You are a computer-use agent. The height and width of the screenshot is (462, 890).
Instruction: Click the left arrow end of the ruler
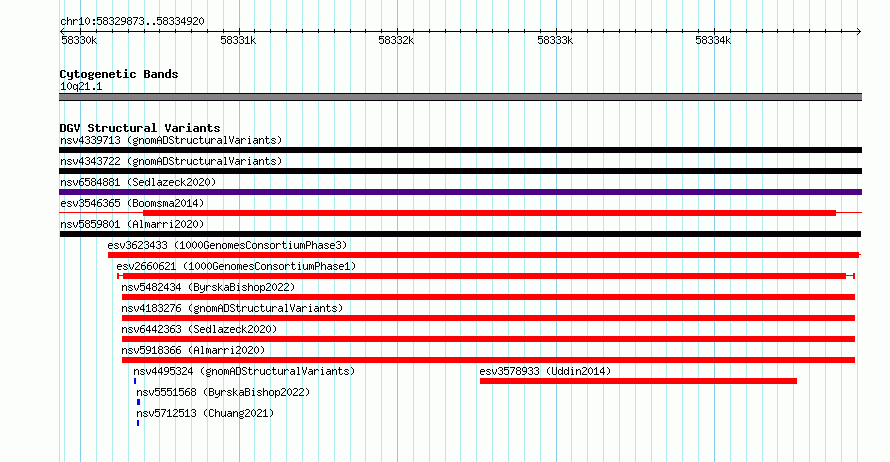(62, 31)
